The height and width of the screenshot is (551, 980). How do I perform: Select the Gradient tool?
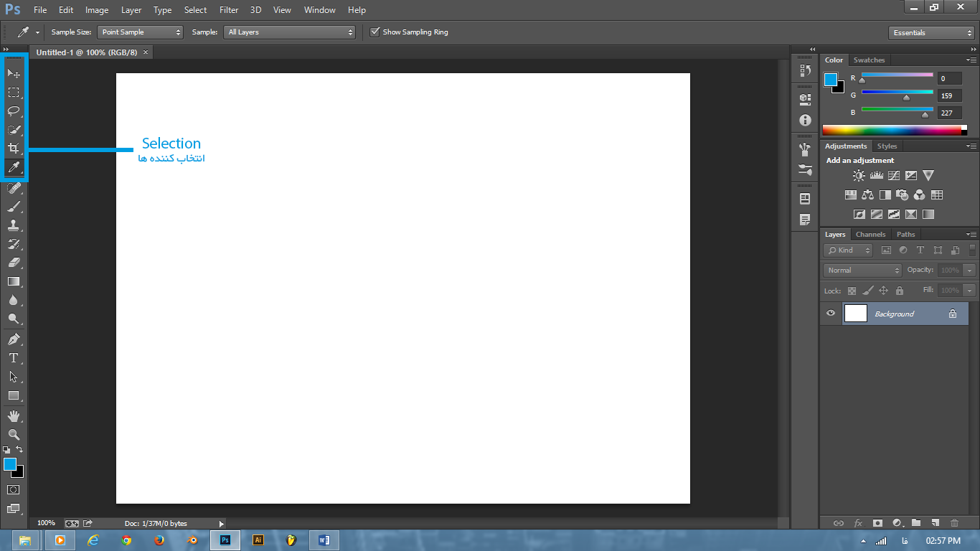click(x=14, y=281)
